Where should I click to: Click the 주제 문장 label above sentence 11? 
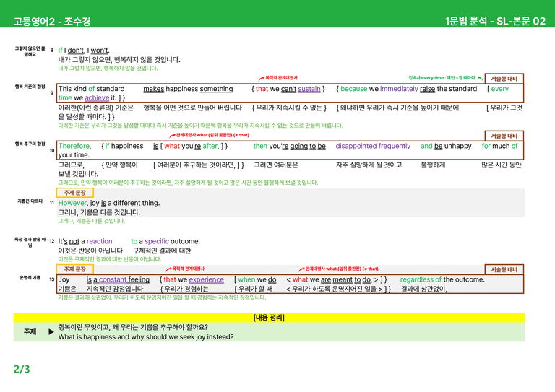click(75, 193)
